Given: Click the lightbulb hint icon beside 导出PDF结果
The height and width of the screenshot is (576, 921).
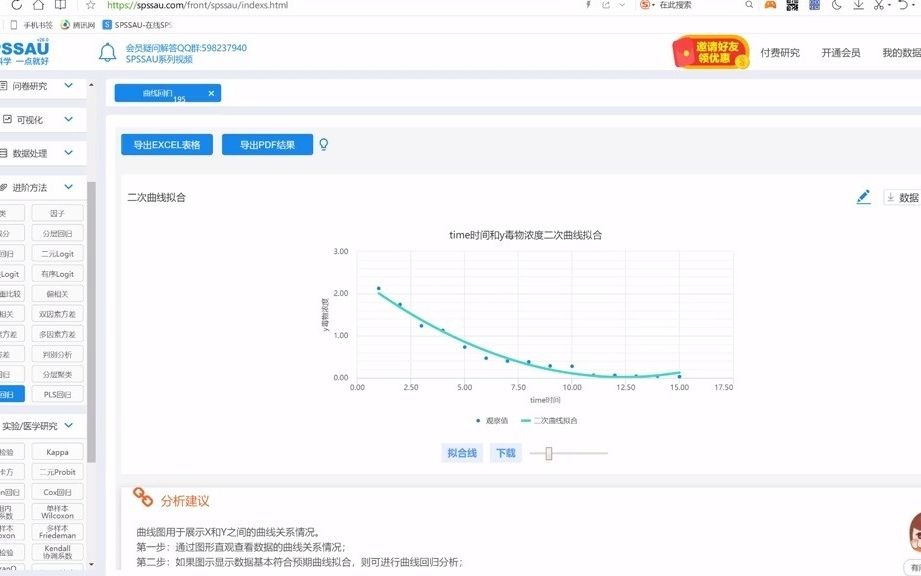Looking at the screenshot, I should coord(322,144).
